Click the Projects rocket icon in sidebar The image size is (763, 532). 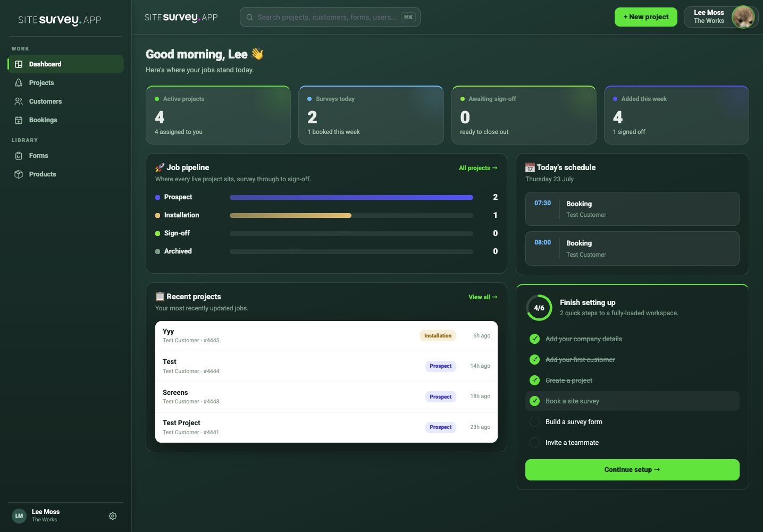click(19, 83)
